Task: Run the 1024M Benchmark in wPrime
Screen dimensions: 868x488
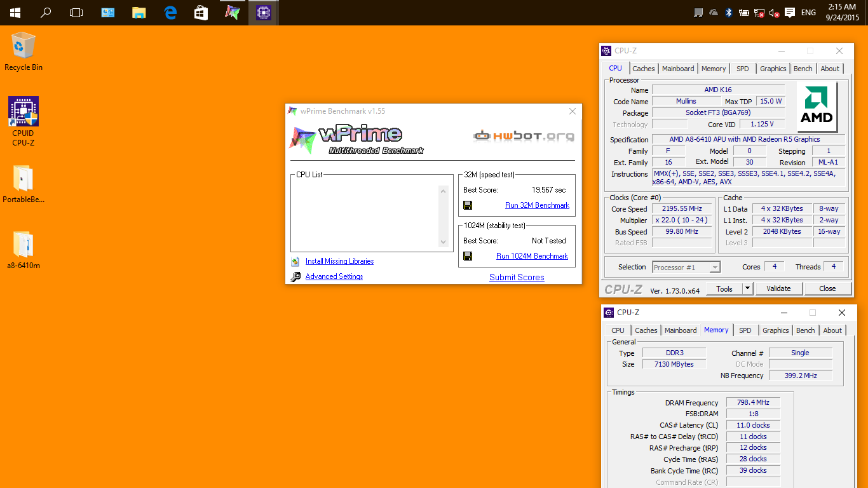Action: coord(532,256)
